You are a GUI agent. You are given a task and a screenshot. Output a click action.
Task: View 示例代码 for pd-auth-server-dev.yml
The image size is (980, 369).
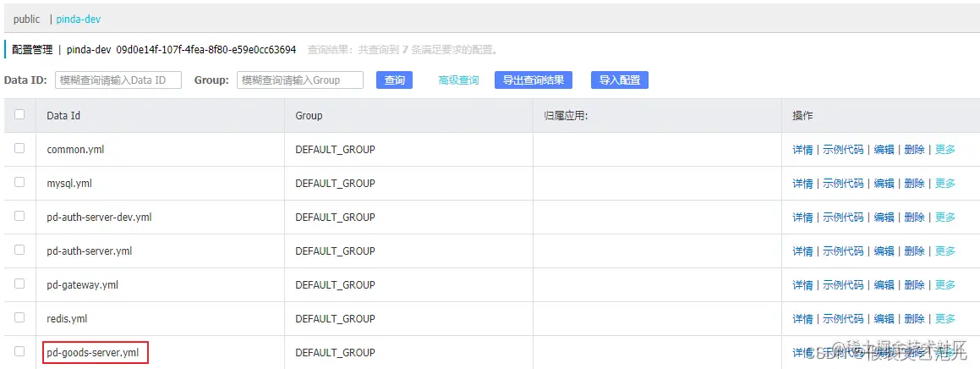843,217
